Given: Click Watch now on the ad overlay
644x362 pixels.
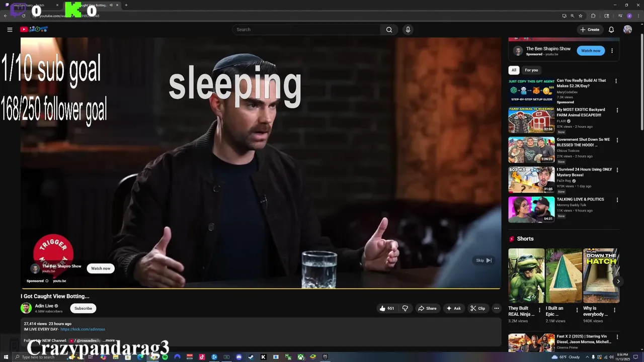Looking at the screenshot, I should click(101, 268).
